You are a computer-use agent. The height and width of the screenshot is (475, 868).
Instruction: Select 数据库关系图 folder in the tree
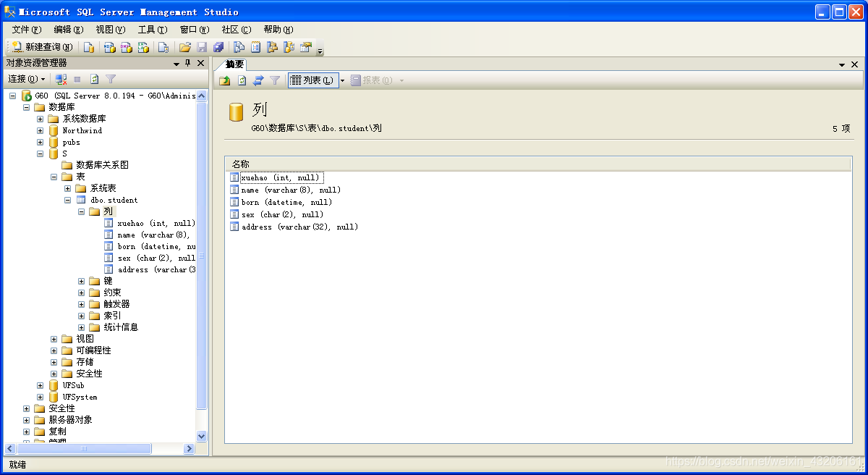[102, 165]
